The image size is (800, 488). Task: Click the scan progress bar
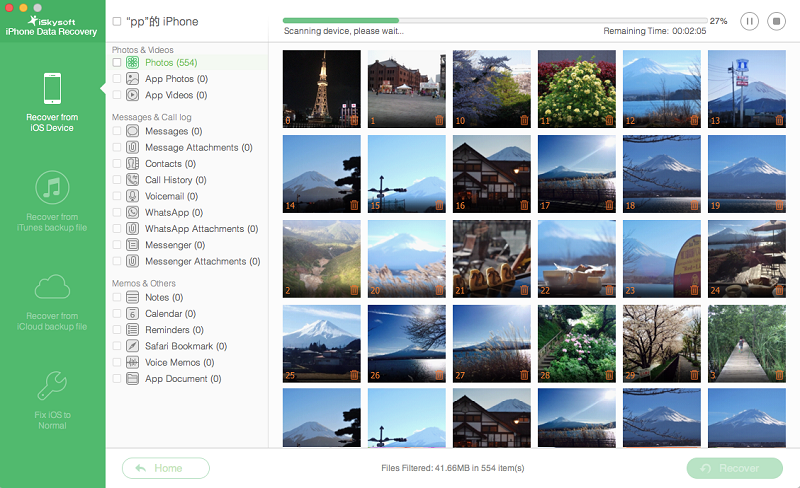click(495, 21)
